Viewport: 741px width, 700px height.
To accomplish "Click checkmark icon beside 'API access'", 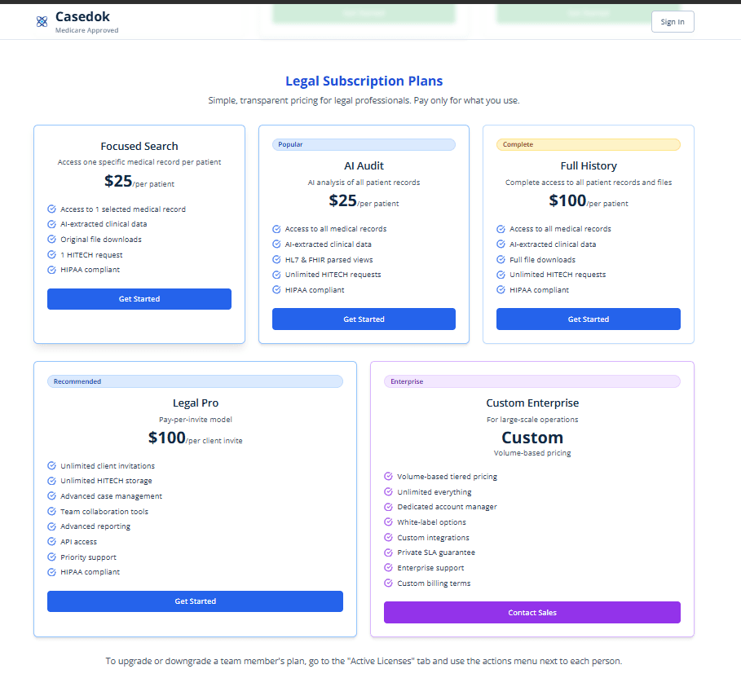I will point(52,541).
